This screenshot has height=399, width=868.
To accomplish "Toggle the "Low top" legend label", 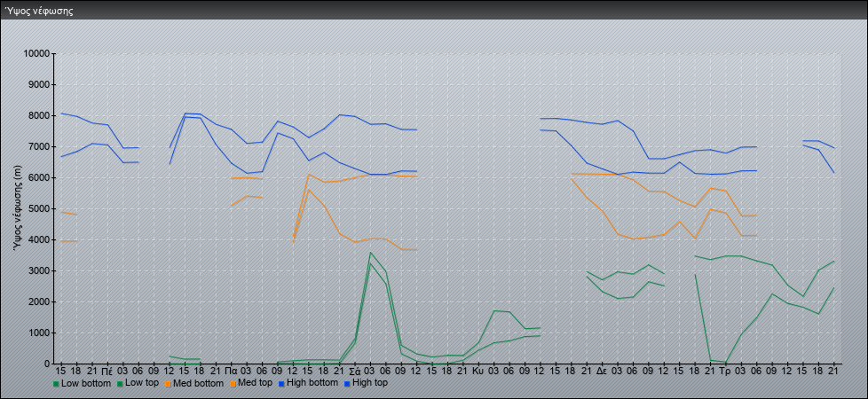I will pos(143,383).
